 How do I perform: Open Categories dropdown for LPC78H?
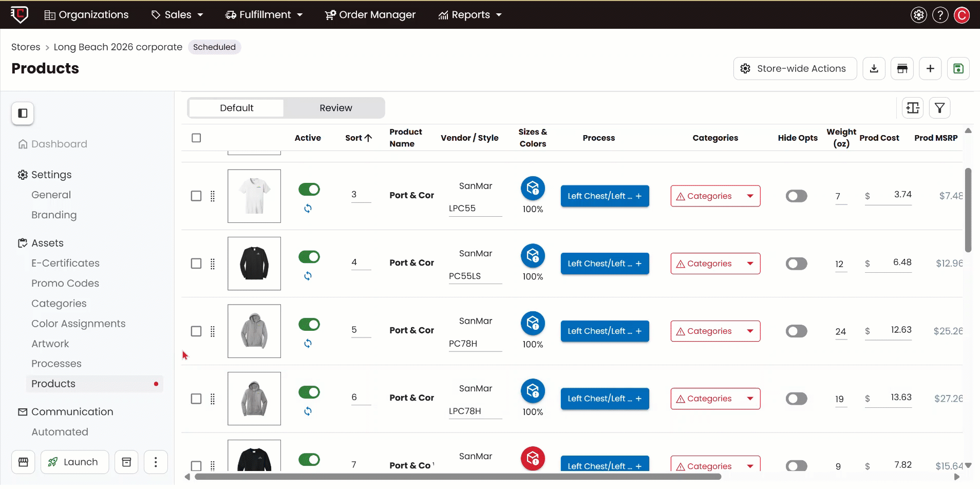(715, 399)
